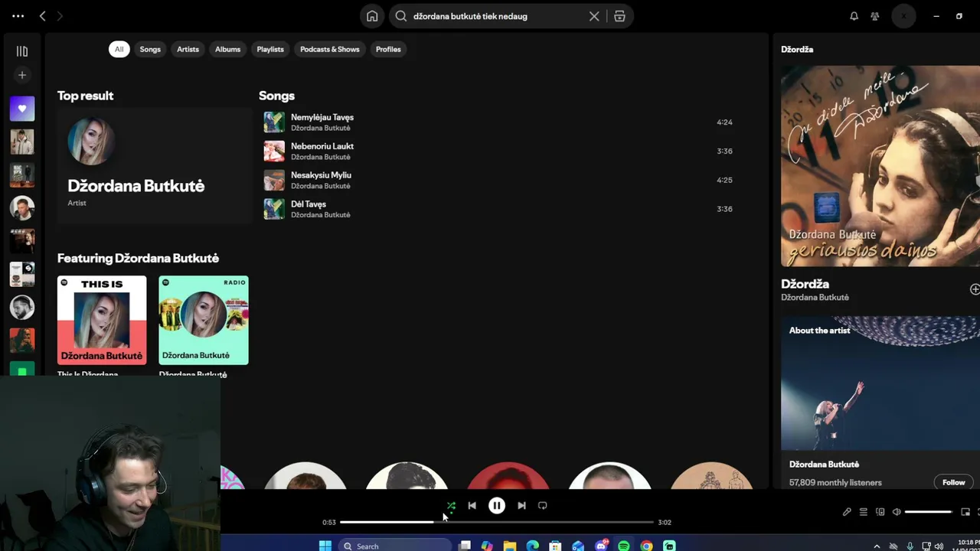Open Google Chrome from taskbar
The width and height of the screenshot is (980, 551).
point(647,546)
